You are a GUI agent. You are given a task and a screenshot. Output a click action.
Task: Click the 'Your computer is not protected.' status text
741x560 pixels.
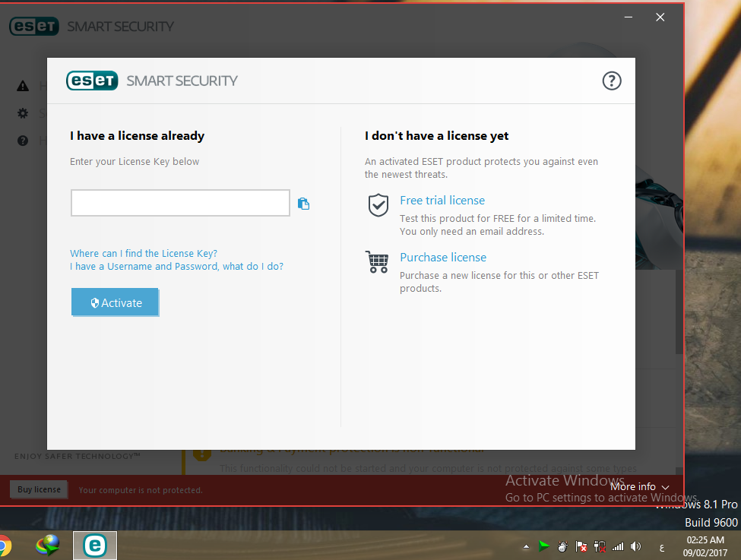coord(141,491)
